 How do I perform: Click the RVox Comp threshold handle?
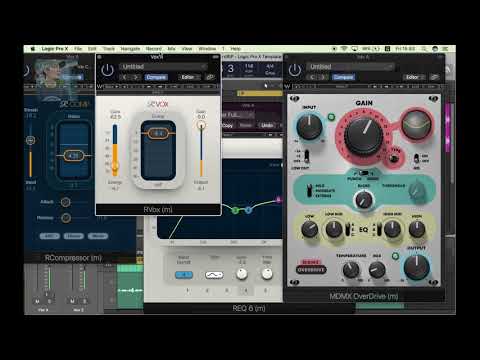(x=158, y=133)
